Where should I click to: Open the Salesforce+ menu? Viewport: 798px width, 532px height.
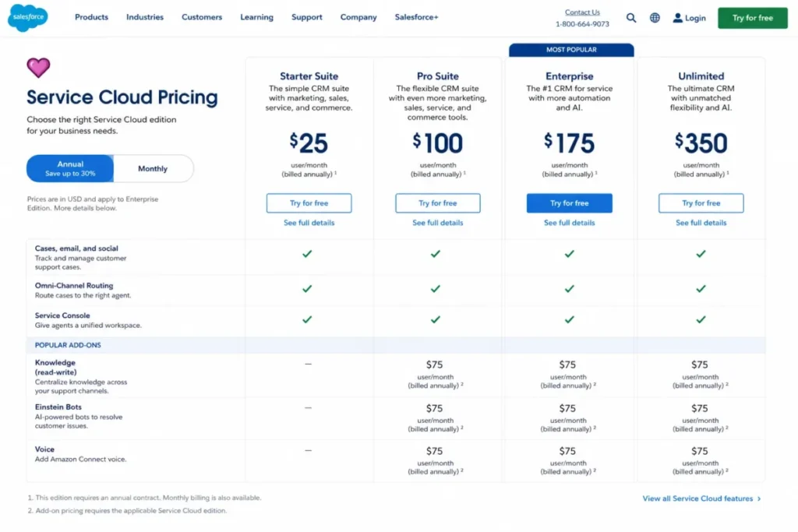[x=416, y=17]
